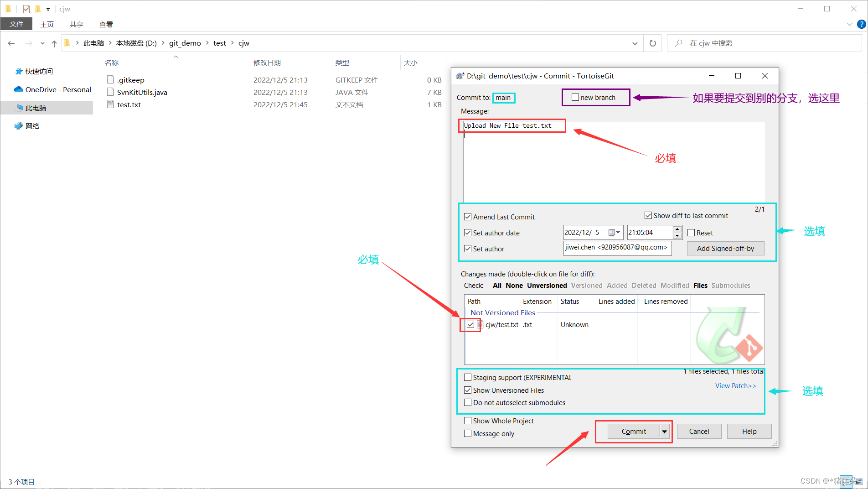Open View Patch>> link
Image resolution: width=868 pixels, height=489 pixels.
point(735,386)
